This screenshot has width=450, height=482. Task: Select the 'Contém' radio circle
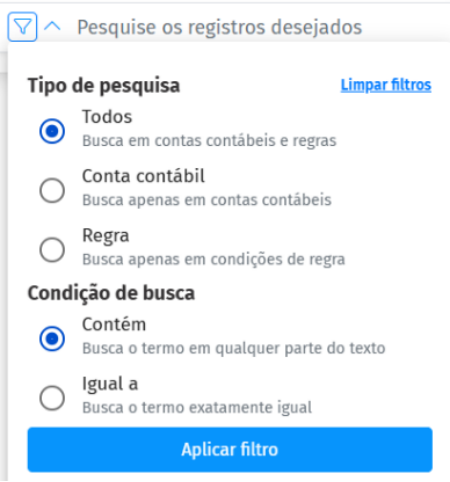(x=52, y=339)
